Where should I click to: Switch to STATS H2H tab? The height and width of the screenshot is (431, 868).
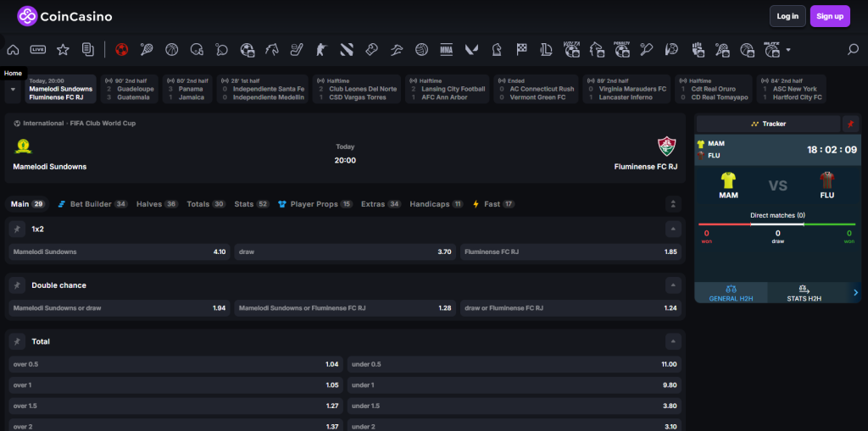click(x=804, y=293)
